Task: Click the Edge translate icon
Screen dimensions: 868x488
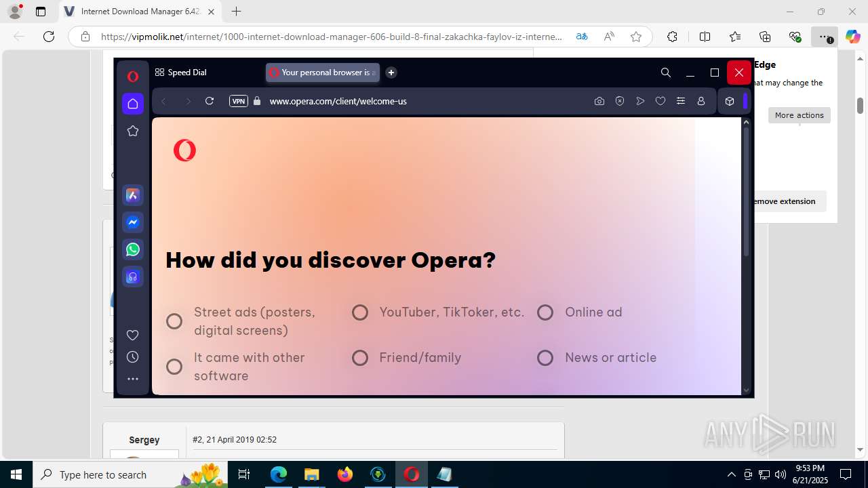Action: click(x=582, y=37)
